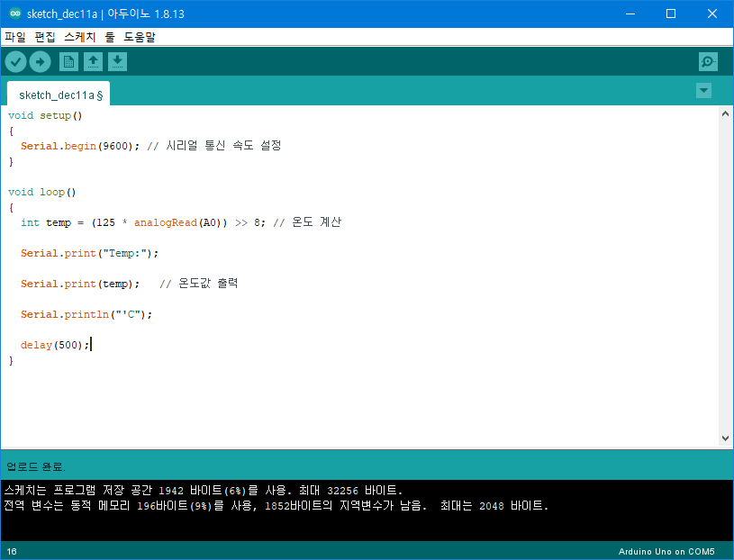Maximize the Arduino window
Image resolution: width=734 pixels, height=560 pixels.
coord(671,14)
